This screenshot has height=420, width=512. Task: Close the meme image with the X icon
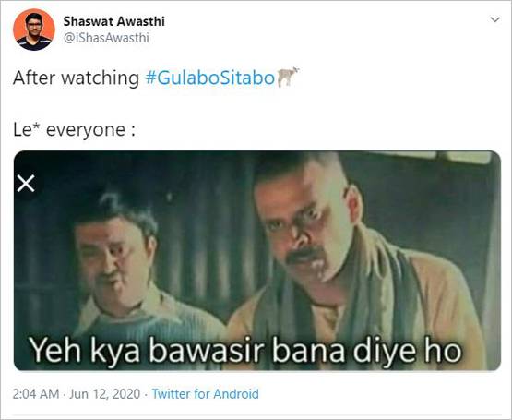(26, 184)
